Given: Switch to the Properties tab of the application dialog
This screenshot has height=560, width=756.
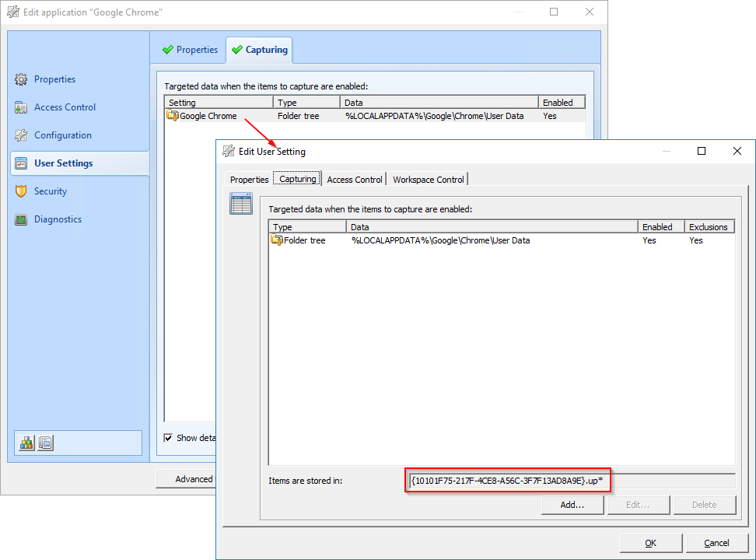Looking at the screenshot, I should pos(190,49).
